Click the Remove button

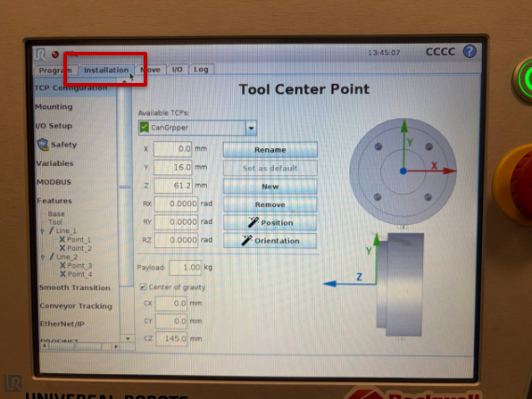270,204
